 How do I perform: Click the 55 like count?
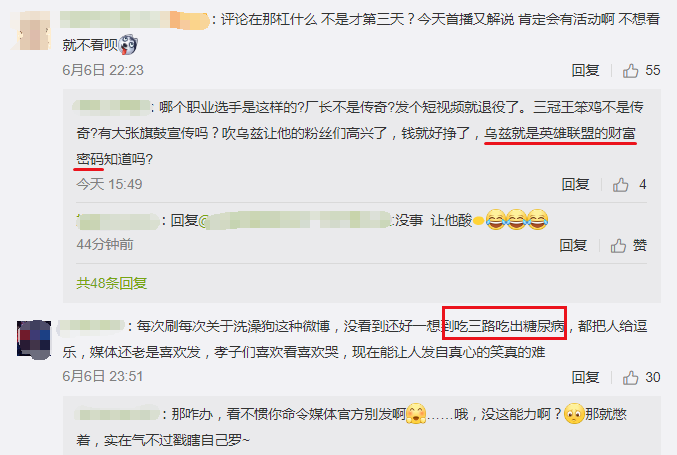pos(652,70)
